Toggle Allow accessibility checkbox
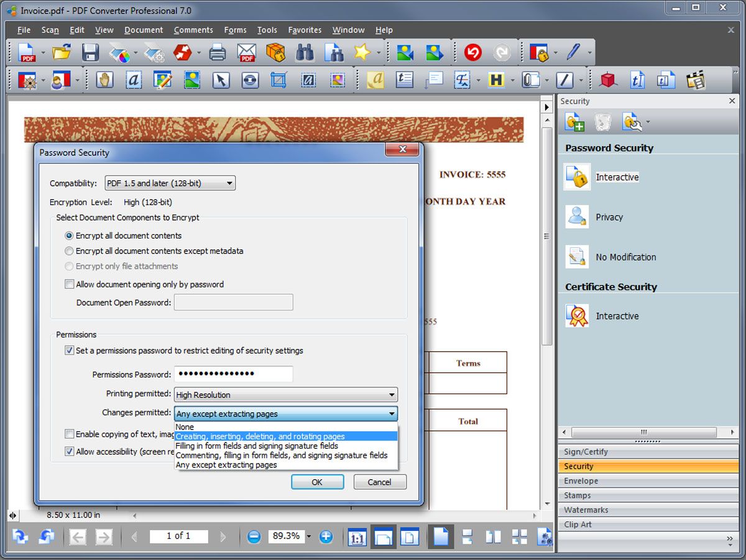 (69, 451)
